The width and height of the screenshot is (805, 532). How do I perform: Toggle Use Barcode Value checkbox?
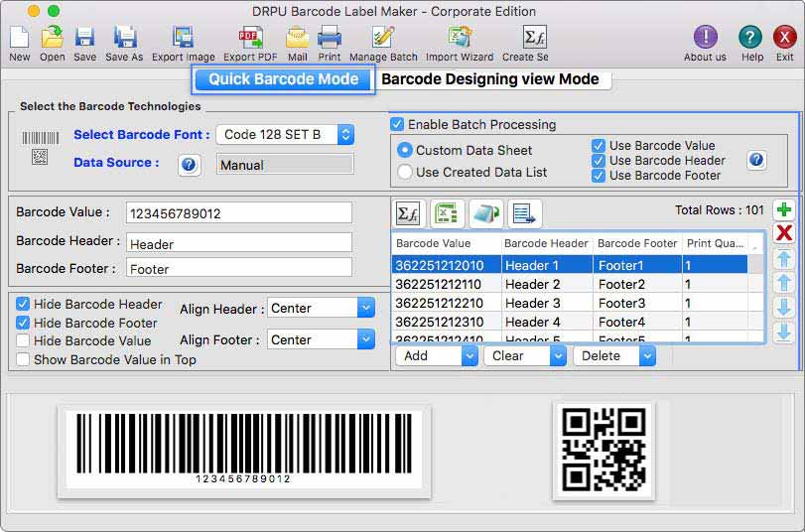[x=599, y=145]
